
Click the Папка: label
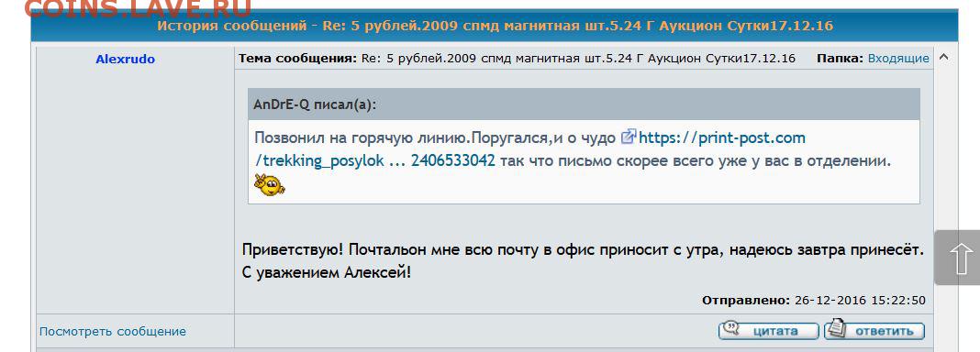tap(840, 59)
